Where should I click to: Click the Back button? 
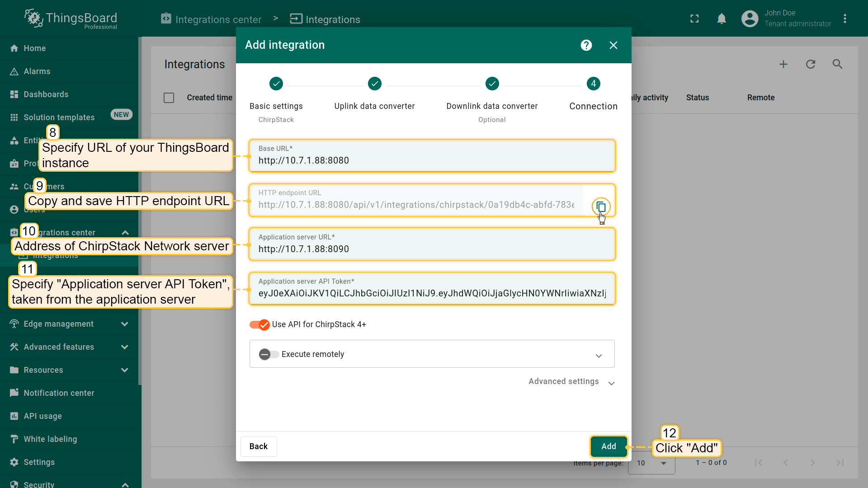coord(259,446)
